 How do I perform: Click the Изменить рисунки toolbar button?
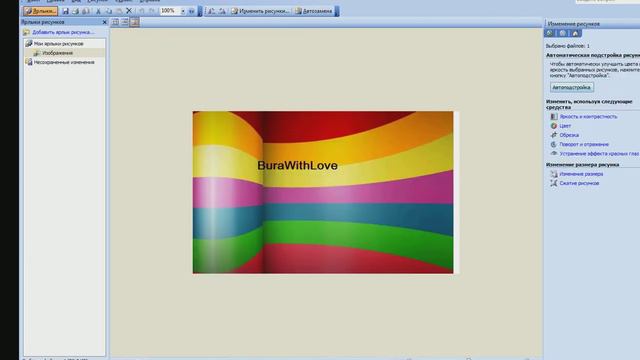260,11
